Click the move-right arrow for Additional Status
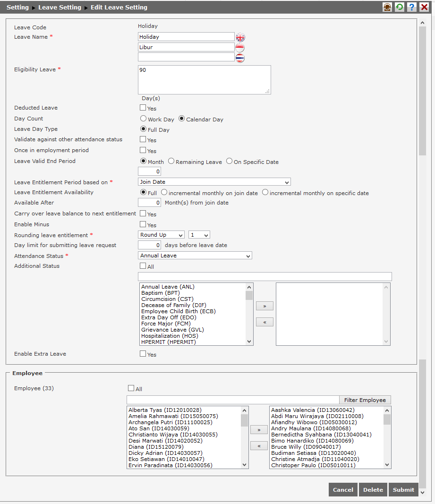This screenshot has height=504, width=435. (264, 306)
